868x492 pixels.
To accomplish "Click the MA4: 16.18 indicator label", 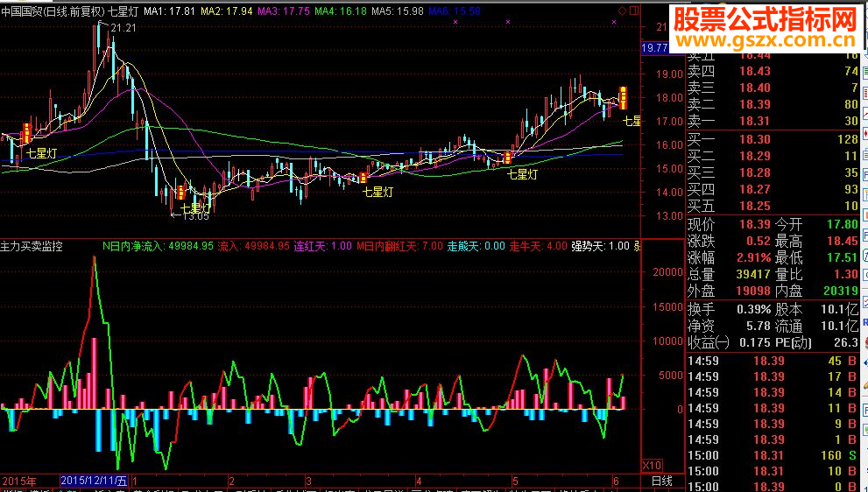I will click(341, 11).
